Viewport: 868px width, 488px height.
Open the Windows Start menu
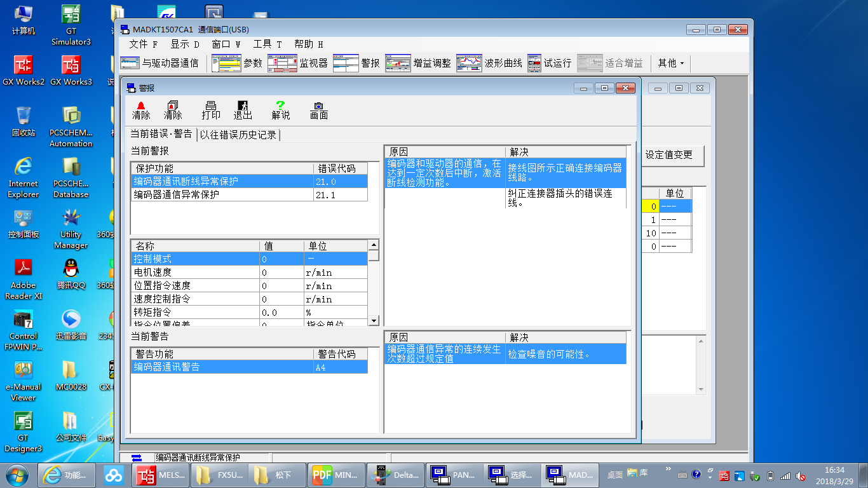[x=17, y=475]
